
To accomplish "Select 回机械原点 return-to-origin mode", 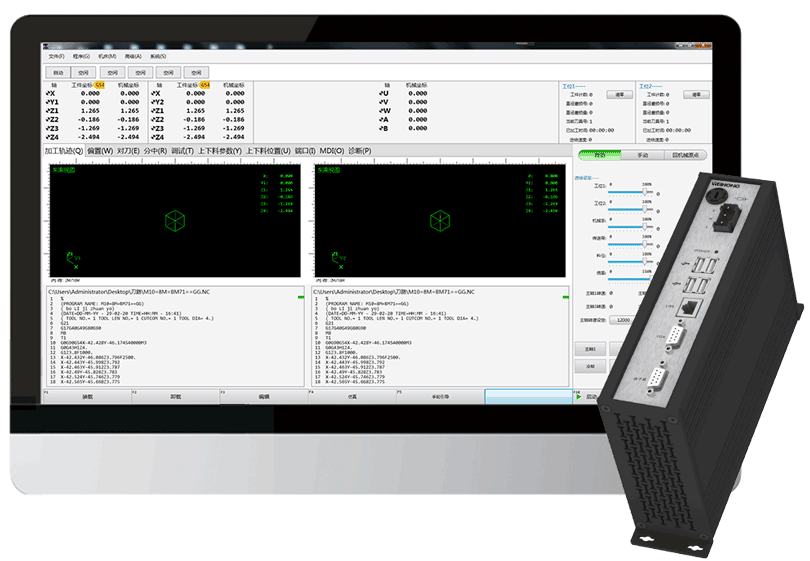I will click(686, 155).
